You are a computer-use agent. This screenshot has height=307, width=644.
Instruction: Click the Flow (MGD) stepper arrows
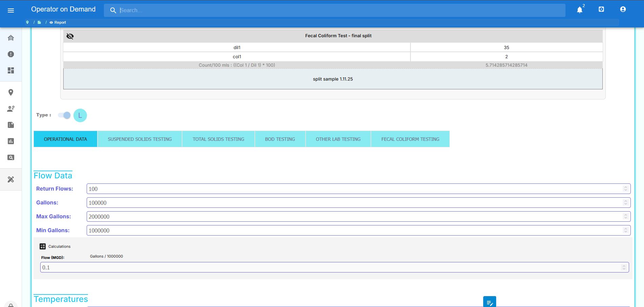click(x=624, y=267)
